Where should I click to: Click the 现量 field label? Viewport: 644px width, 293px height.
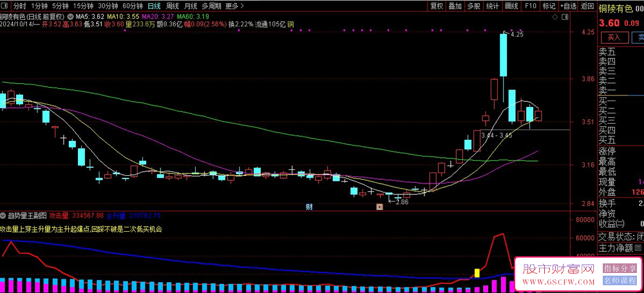[607, 182]
